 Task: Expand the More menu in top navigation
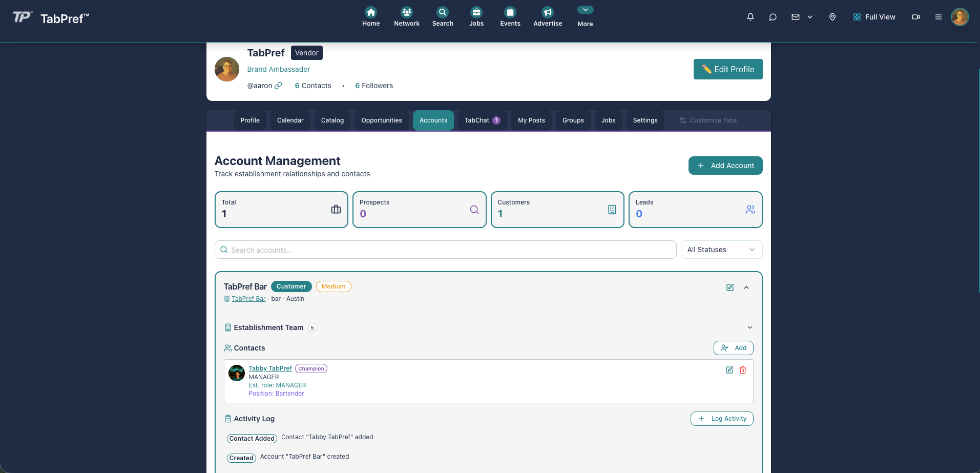point(585,16)
